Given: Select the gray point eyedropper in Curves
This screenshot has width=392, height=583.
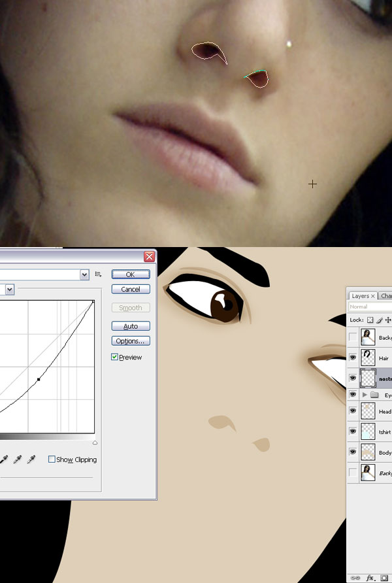Looking at the screenshot, I should pyautogui.click(x=18, y=459).
